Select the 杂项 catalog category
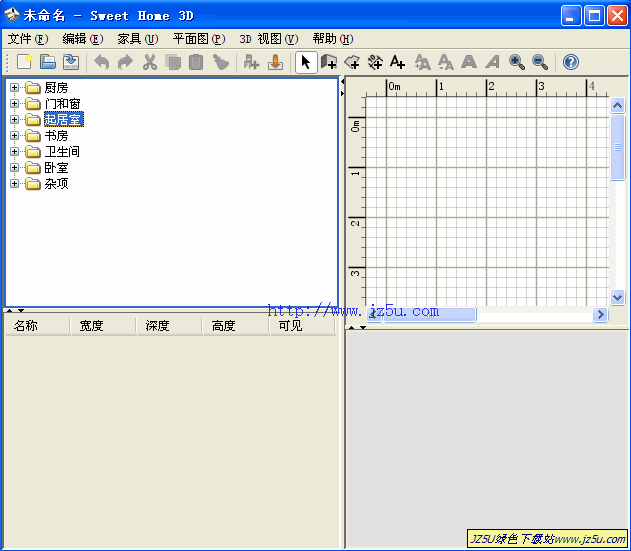This screenshot has width=631, height=551. tap(56, 184)
